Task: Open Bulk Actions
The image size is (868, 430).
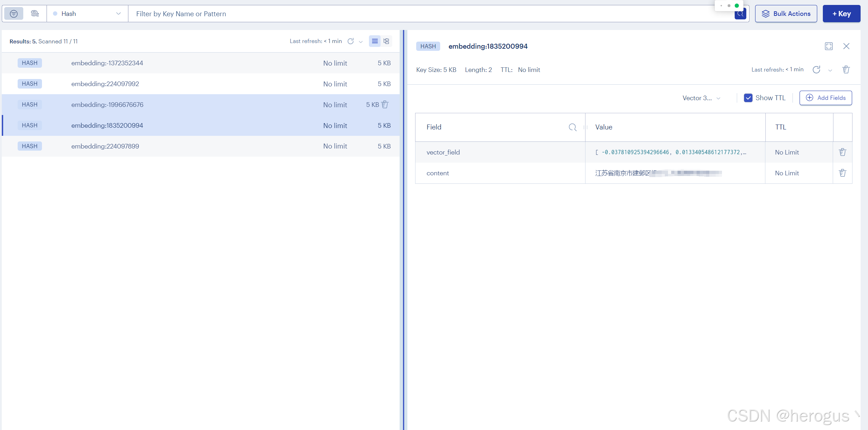Action: tap(786, 14)
